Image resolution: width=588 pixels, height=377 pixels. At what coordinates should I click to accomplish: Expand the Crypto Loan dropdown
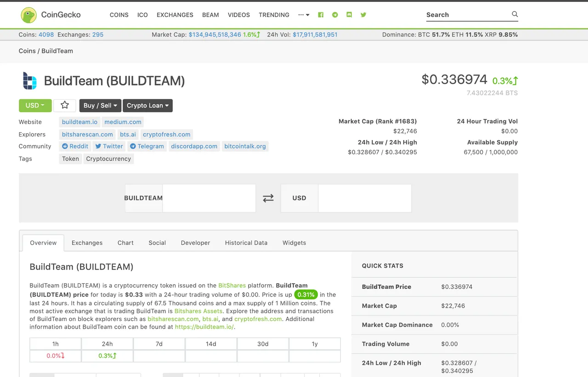(x=147, y=105)
